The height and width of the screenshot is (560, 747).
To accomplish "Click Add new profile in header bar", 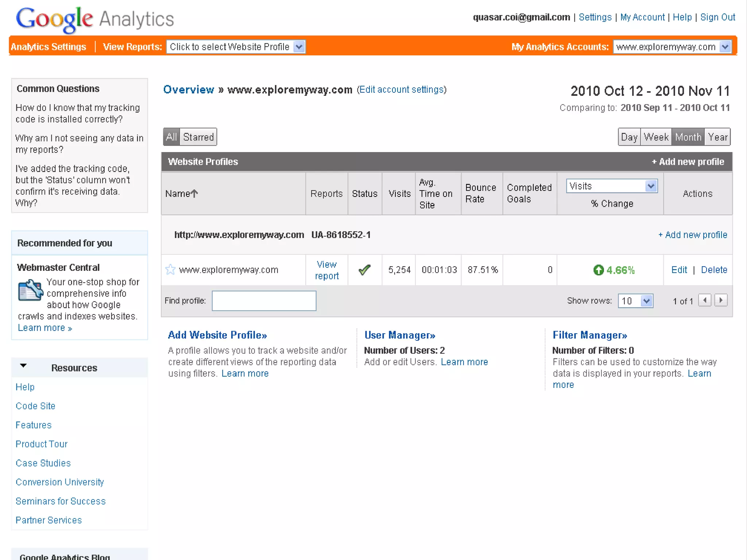I will pyautogui.click(x=688, y=162).
